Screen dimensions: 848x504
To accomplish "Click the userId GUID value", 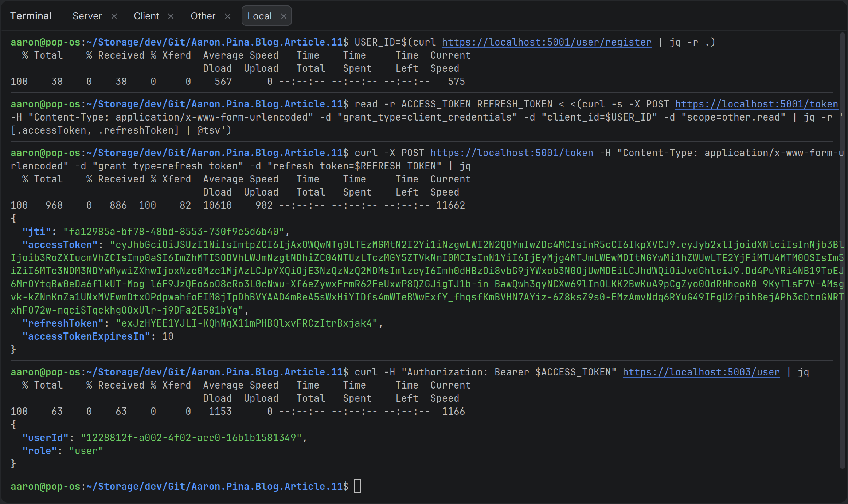I will click(191, 438).
